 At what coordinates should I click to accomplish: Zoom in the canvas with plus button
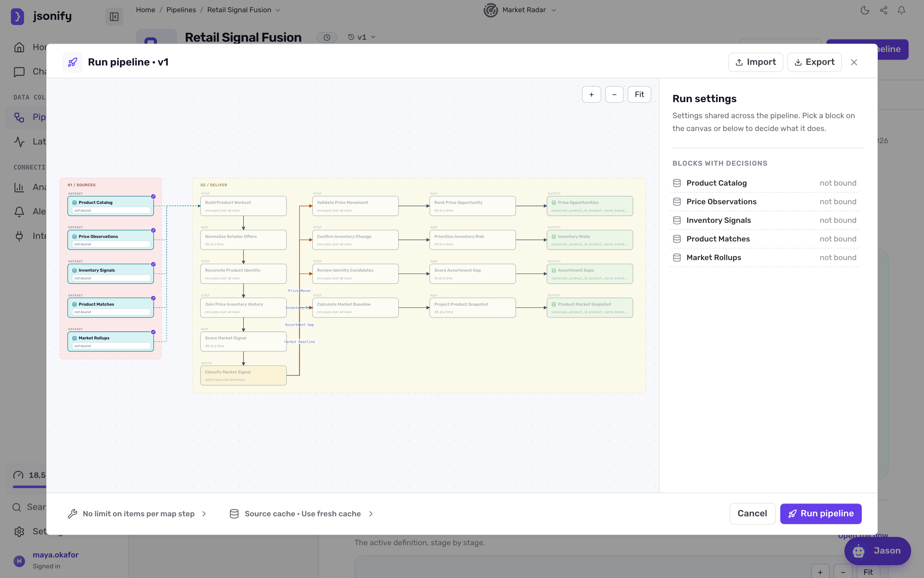pos(591,94)
